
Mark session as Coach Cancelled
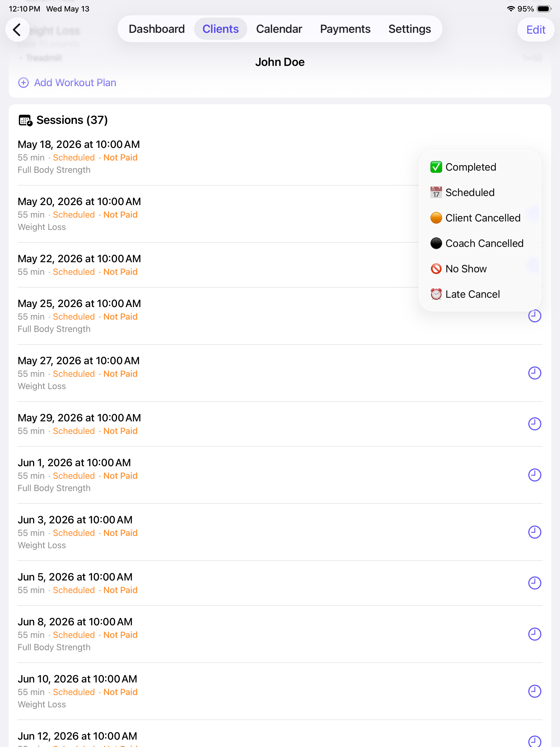480,243
